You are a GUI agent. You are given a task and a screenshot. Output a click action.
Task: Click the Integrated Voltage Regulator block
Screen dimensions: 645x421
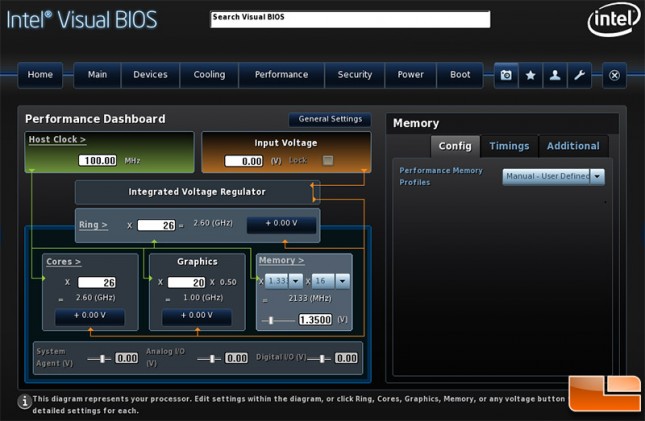[x=197, y=192]
